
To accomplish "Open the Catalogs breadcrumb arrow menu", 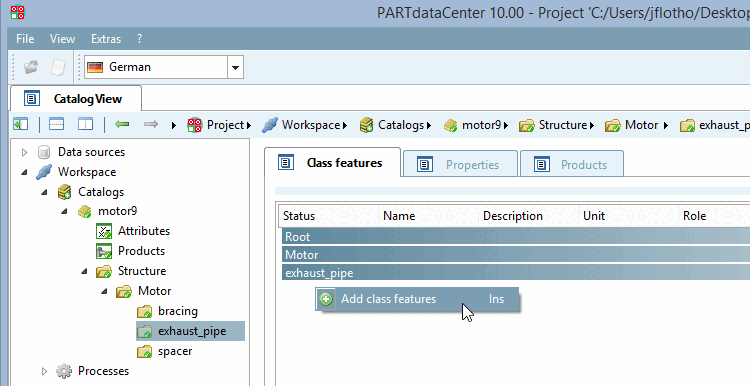I will (429, 126).
